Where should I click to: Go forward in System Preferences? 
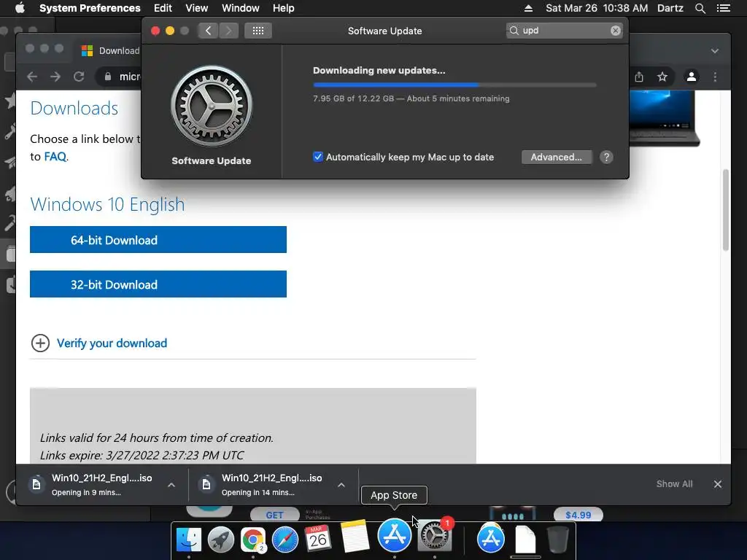pyautogui.click(x=228, y=31)
